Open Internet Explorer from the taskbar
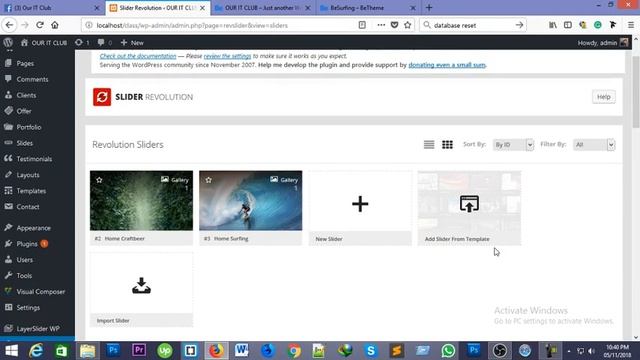Viewport: 640px width, 360px height. [36, 351]
